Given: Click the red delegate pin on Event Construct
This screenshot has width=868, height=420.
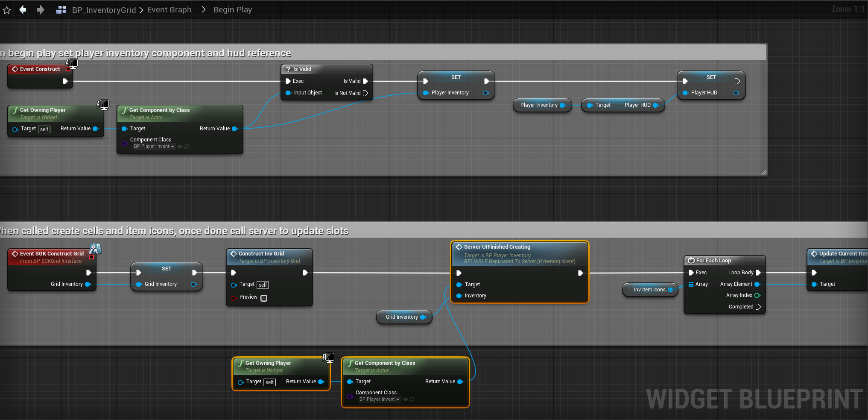Looking at the screenshot, I should tap(68, 69).
